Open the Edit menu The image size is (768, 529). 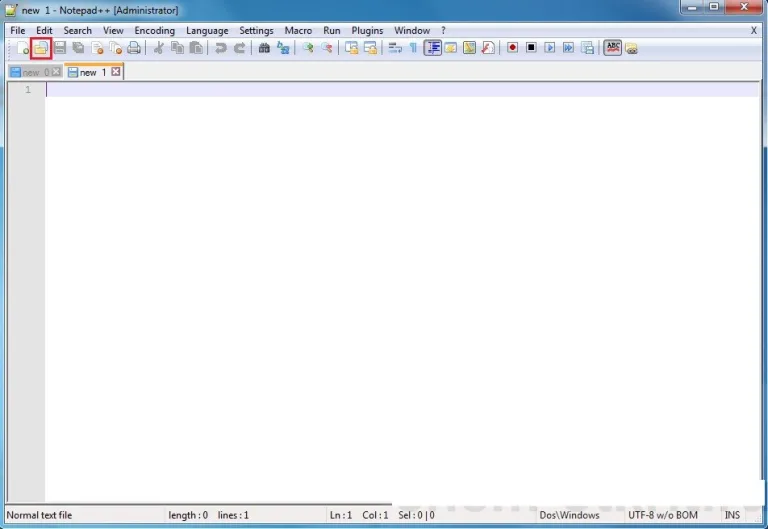(44, 30)
